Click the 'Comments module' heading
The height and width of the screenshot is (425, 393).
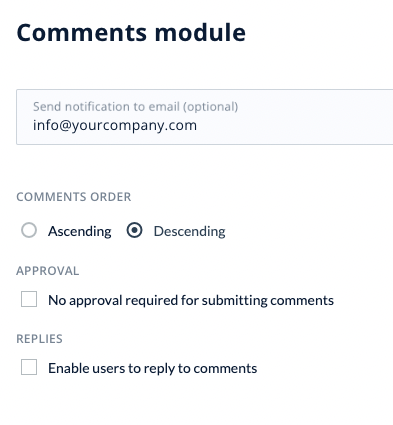click(x=131, y=32)
